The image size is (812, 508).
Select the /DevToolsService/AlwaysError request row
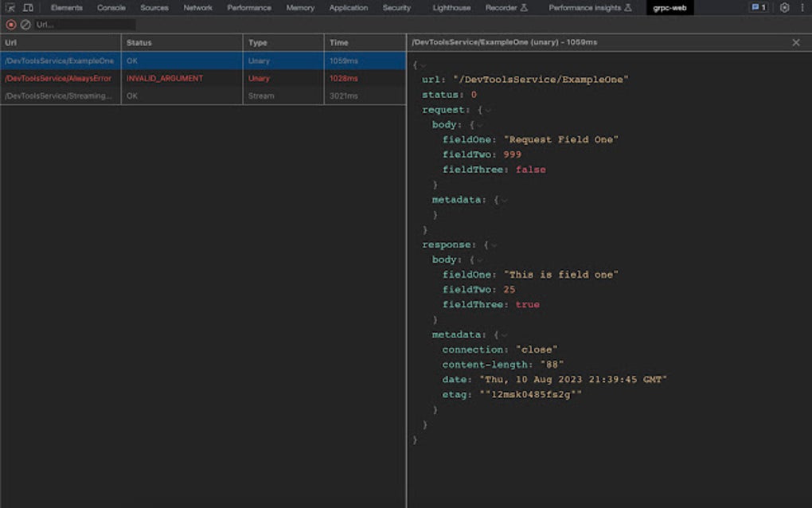pos(60,78)
